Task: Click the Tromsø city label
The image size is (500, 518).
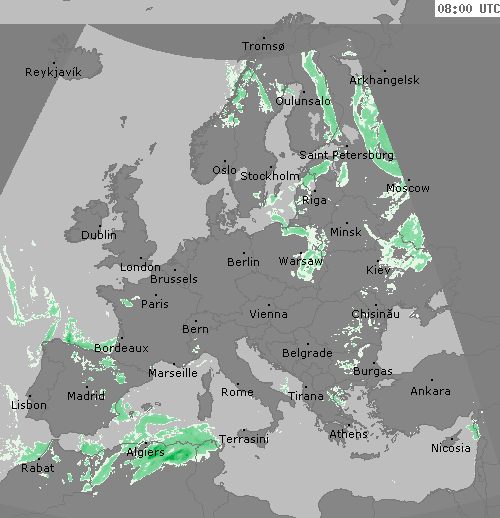Action: (x=263, y=46)
